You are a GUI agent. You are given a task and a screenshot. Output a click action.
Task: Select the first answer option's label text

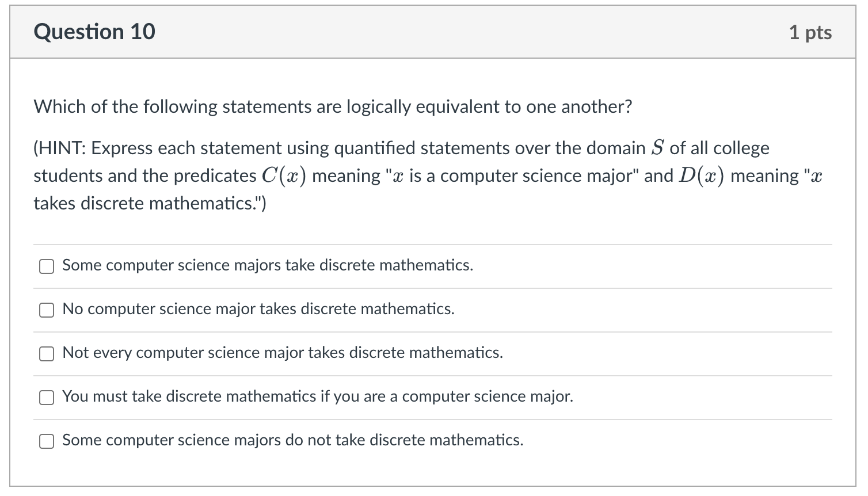click(x=267, y=265)
